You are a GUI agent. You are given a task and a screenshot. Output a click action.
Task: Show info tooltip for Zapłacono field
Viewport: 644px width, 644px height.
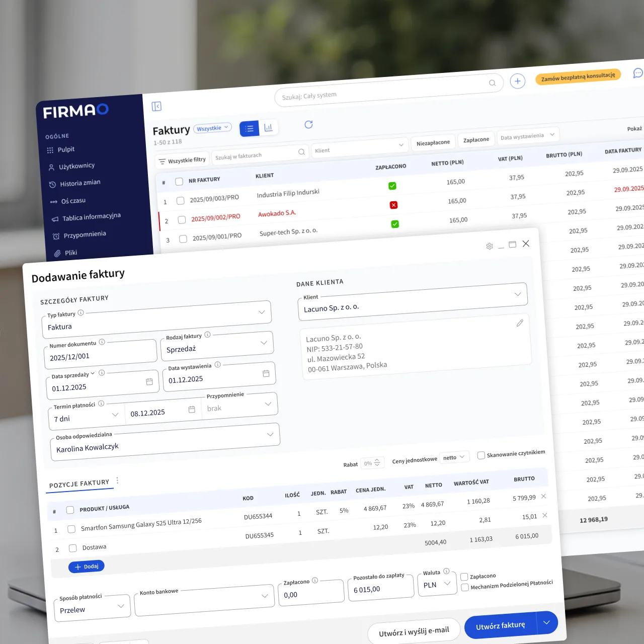tap(315, 580)
